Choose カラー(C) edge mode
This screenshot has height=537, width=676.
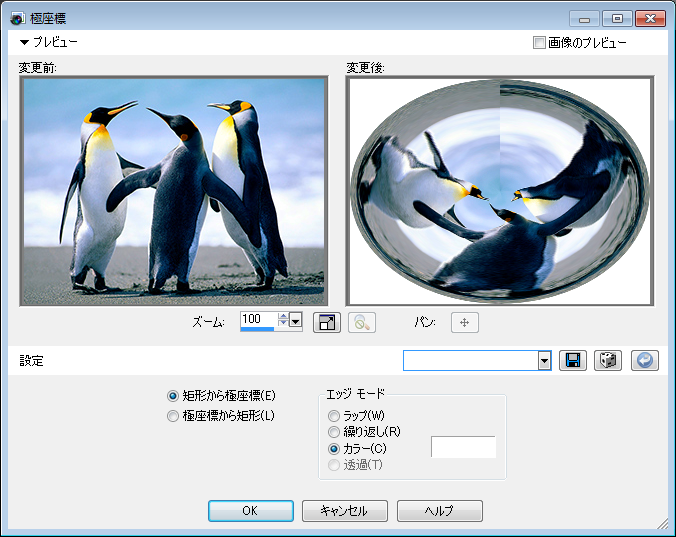[x=357, y=449]
